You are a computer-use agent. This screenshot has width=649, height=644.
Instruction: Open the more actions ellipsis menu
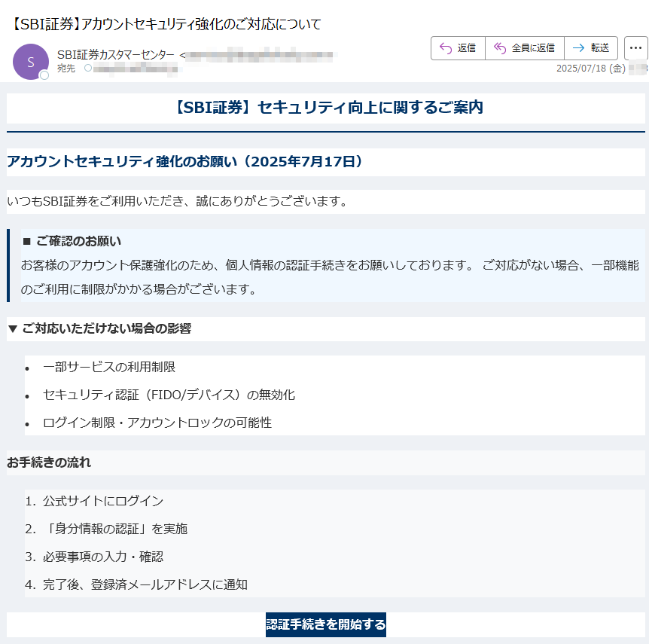click(635, 48)
